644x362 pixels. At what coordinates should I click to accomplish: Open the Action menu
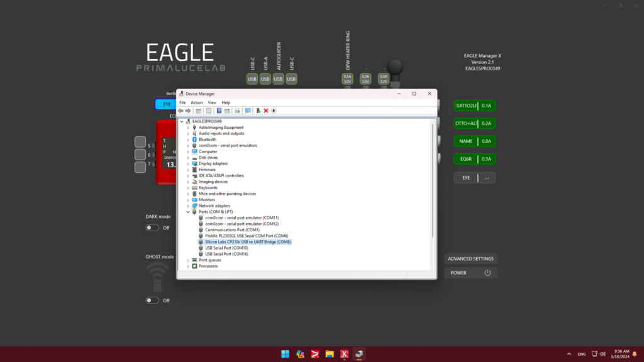coord(196,102)
